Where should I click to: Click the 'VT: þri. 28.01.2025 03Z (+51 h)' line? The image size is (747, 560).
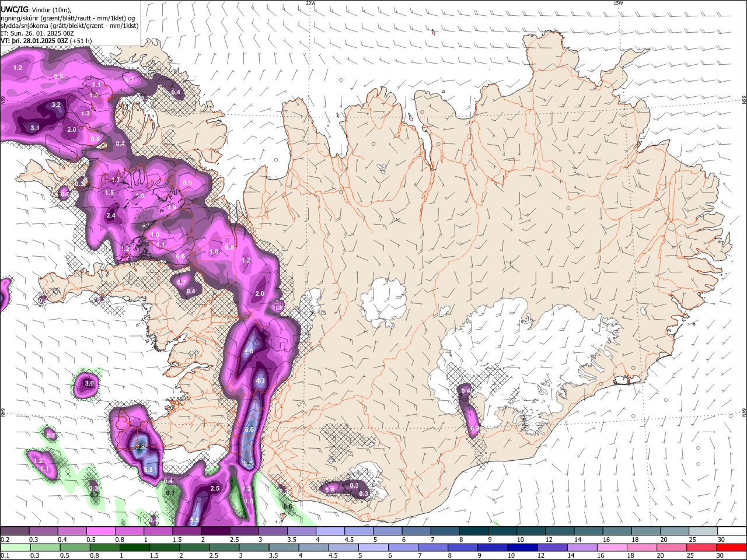click(46, 41)
